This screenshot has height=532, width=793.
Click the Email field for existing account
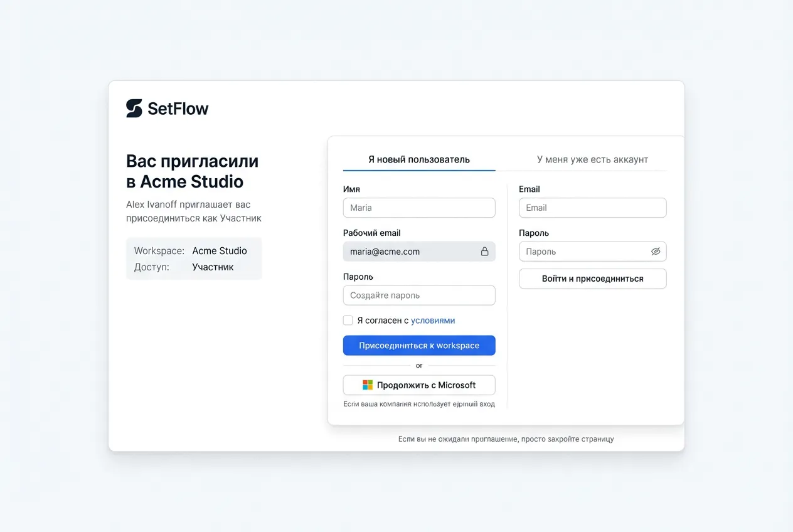coord(592,208)
